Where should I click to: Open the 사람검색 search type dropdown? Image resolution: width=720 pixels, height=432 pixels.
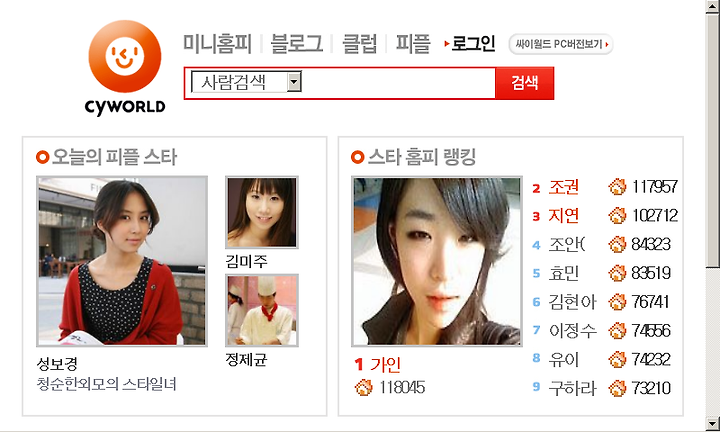point(246,82)
